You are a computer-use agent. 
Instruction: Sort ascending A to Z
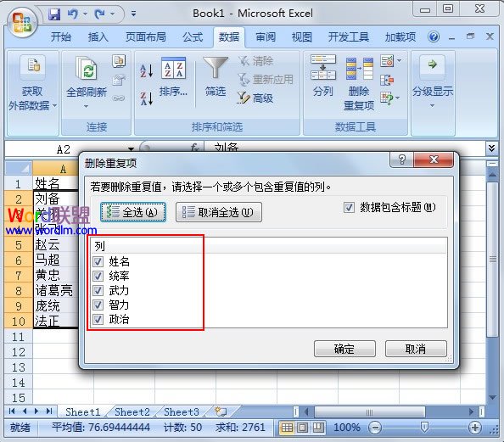coord(146,70)
